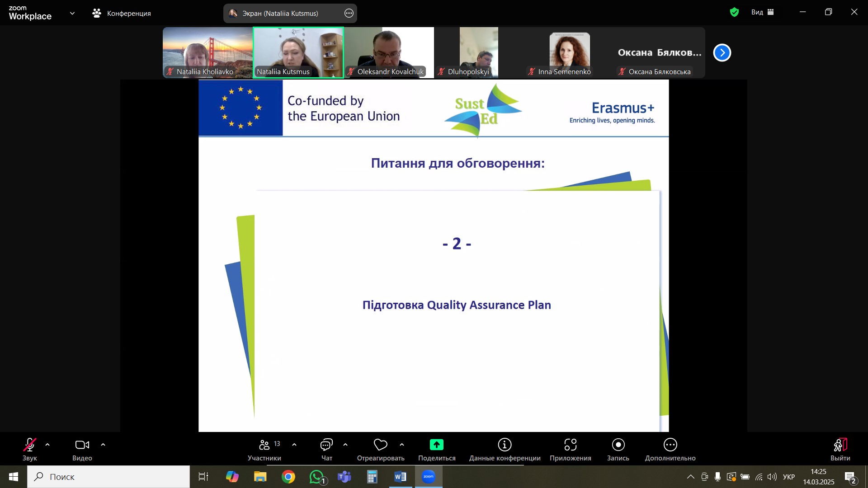Start recording with the Record button

pos(618,445)
